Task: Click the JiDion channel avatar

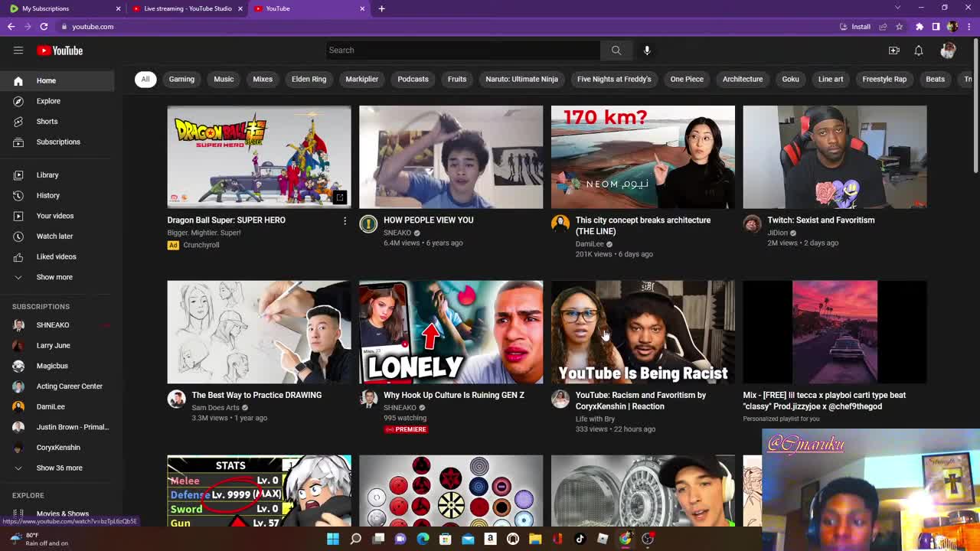Action: coord(752,223)
